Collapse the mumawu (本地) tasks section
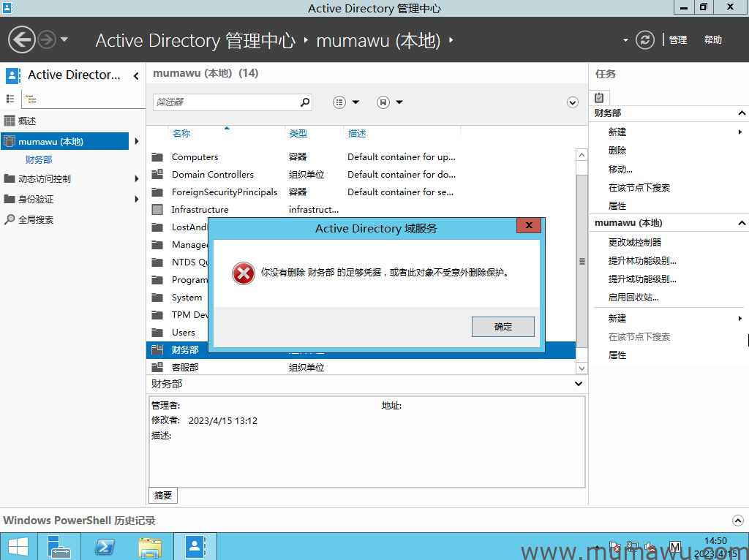Screen dimensions: 749x560 (742, 223)
